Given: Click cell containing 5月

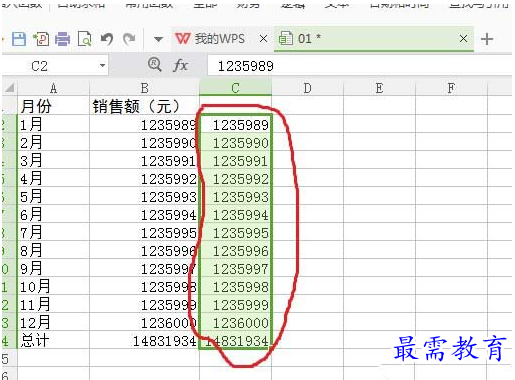Looking at the screenshot, I should pos(53,197).
